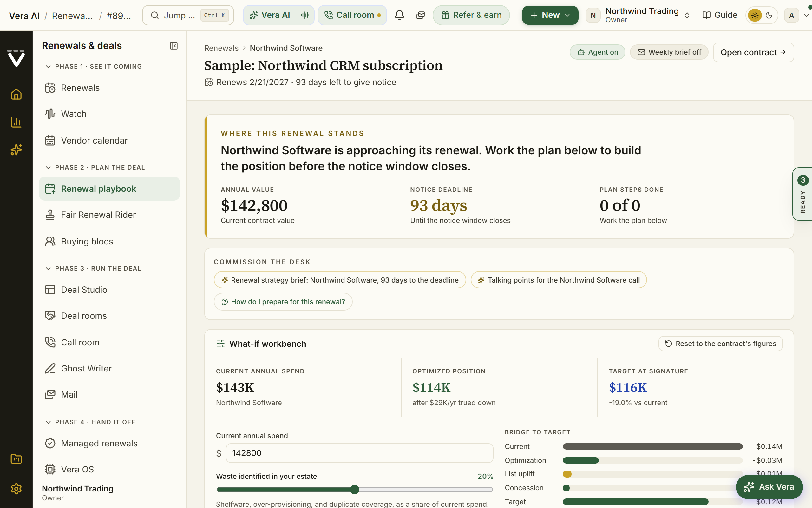Viewport: 812px width, 508px height.
Task: Click the What-if workbench sliders icon
Action: point(221,344)
